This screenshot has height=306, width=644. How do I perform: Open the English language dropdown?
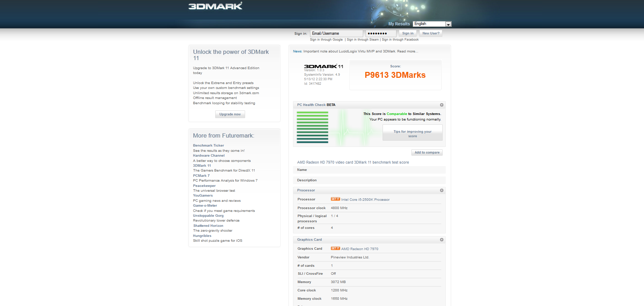tap(432, 24)
